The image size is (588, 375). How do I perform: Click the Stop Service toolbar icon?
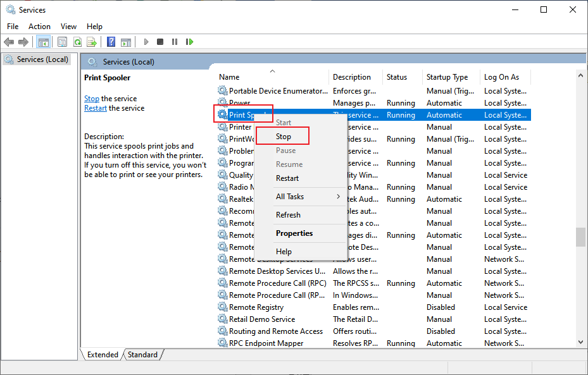(x=160, y=42)
